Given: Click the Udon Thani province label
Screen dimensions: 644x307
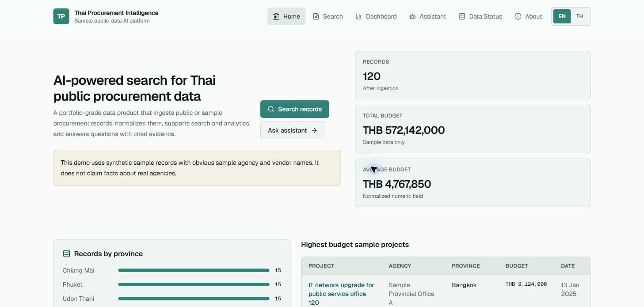Looking at the screenshot, I should coord(78,299).
